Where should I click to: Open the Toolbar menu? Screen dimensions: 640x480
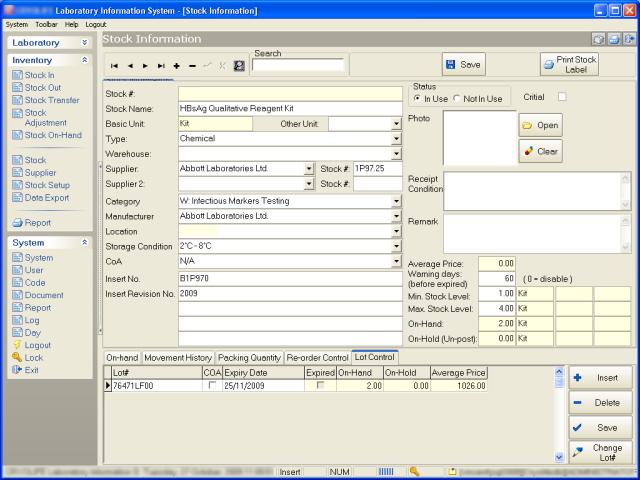(x=46, y=23)
